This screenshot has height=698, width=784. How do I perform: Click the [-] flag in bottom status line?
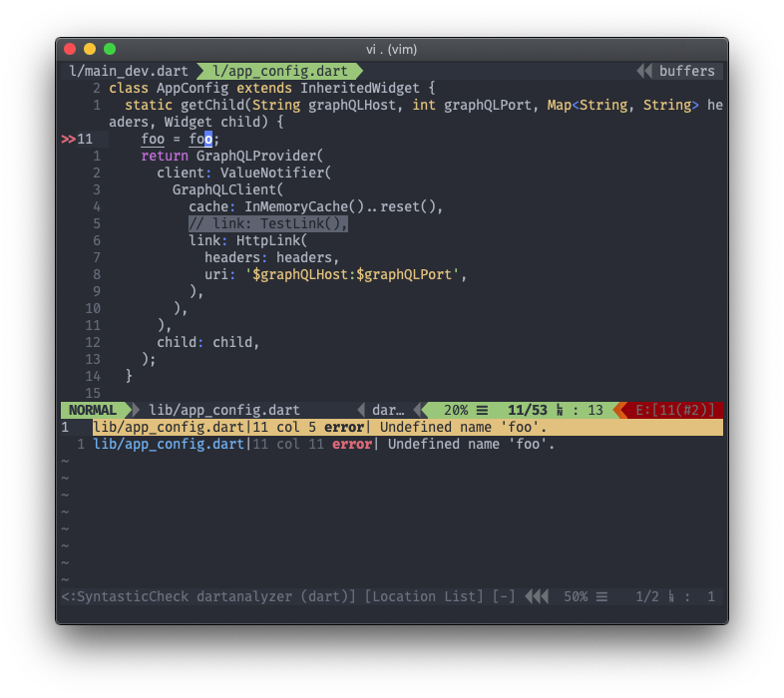pos(504,596)
